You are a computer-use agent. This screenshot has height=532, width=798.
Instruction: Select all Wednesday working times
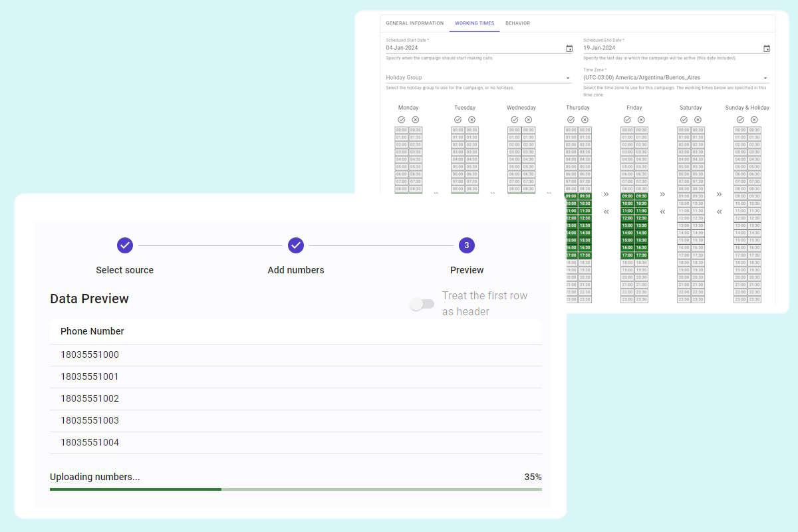(x=513, y=120)
